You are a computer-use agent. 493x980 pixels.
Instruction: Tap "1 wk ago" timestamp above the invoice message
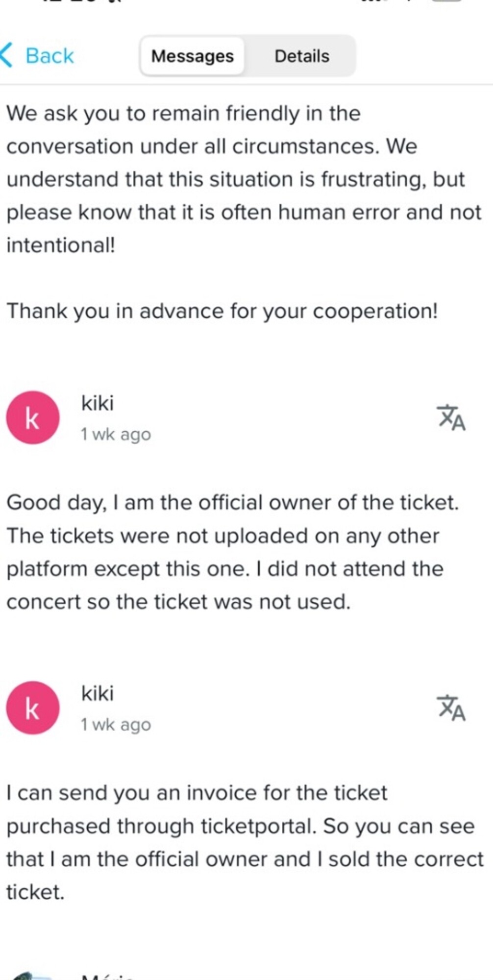click(x=116, y=725)
